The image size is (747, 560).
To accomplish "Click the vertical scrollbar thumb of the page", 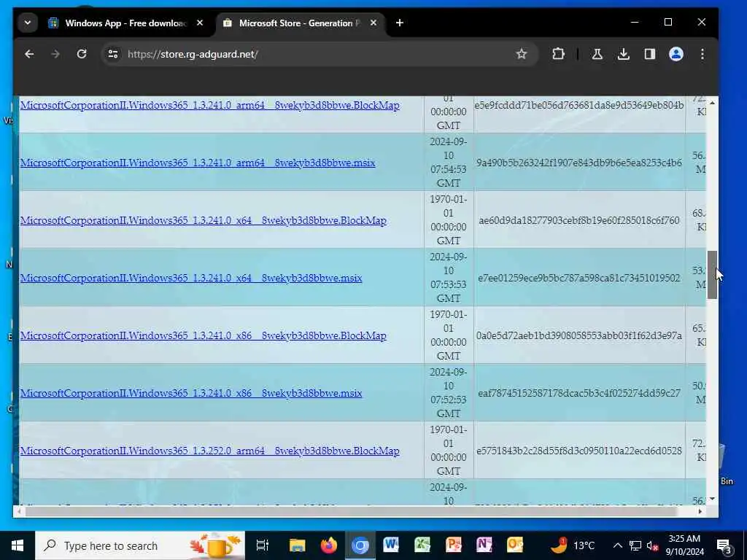I will coord(712,275).
